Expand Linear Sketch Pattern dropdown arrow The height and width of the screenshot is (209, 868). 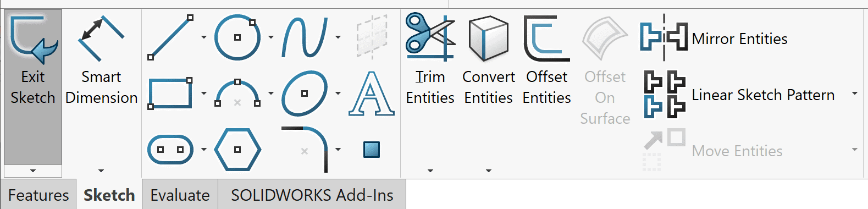point(855,94)
